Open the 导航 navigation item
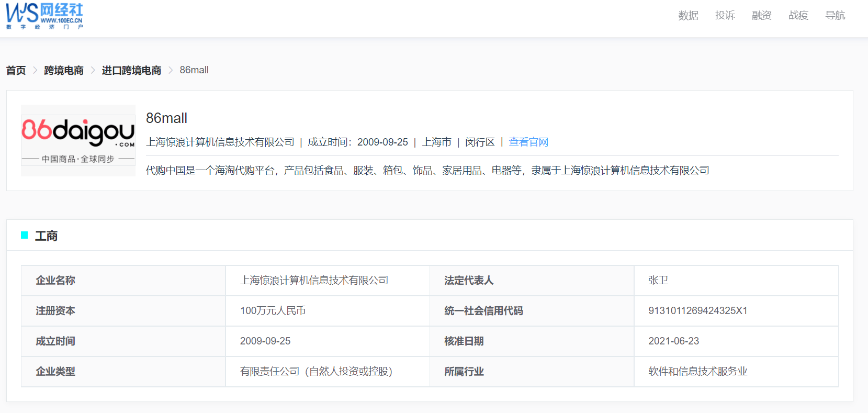Screen dimensions: 868x413 click(x=835, y=16)
